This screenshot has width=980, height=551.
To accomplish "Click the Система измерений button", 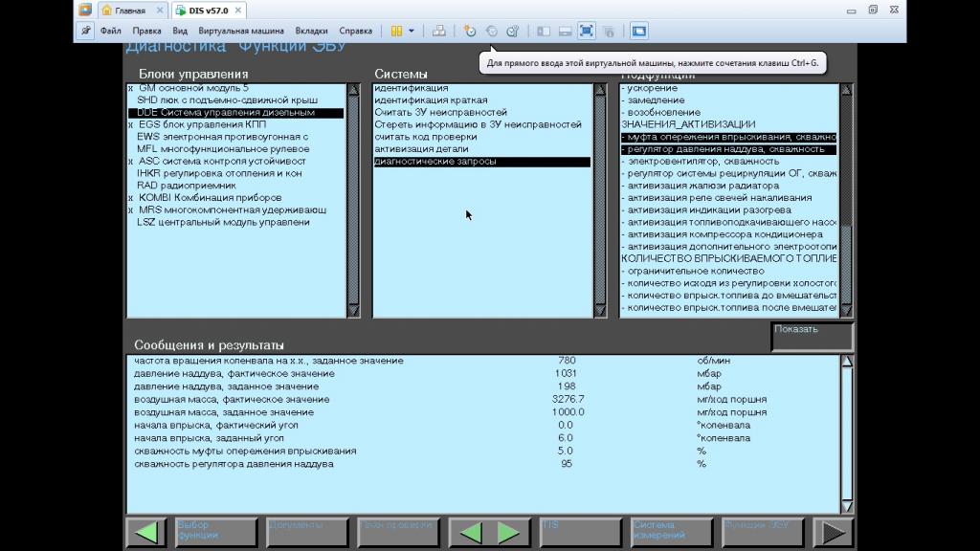I will coord(671,532).
